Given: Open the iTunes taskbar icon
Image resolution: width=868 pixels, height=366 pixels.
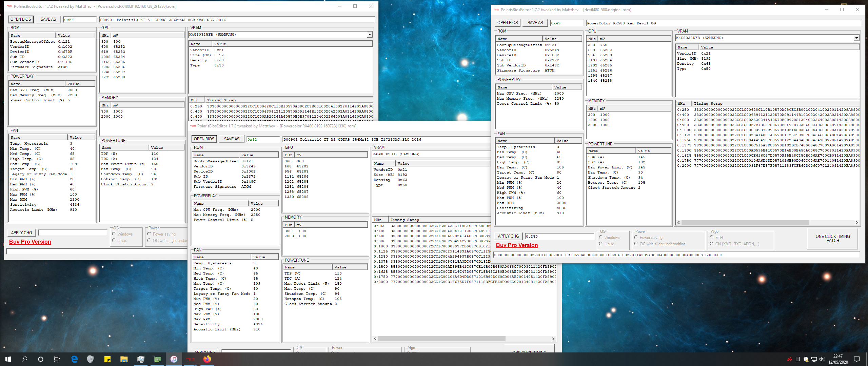Looking at the screenshot, I should pyautogui.click(x=174, y=359).
